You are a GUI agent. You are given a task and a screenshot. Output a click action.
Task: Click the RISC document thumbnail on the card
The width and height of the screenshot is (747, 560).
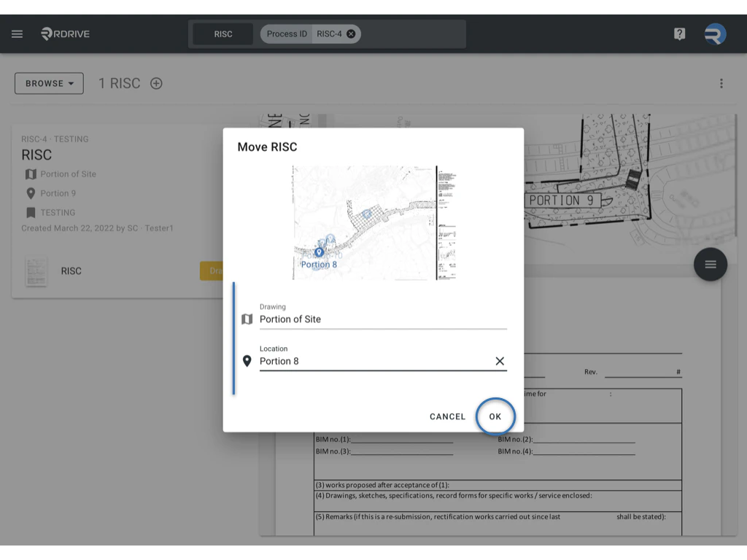pos(36,271)
